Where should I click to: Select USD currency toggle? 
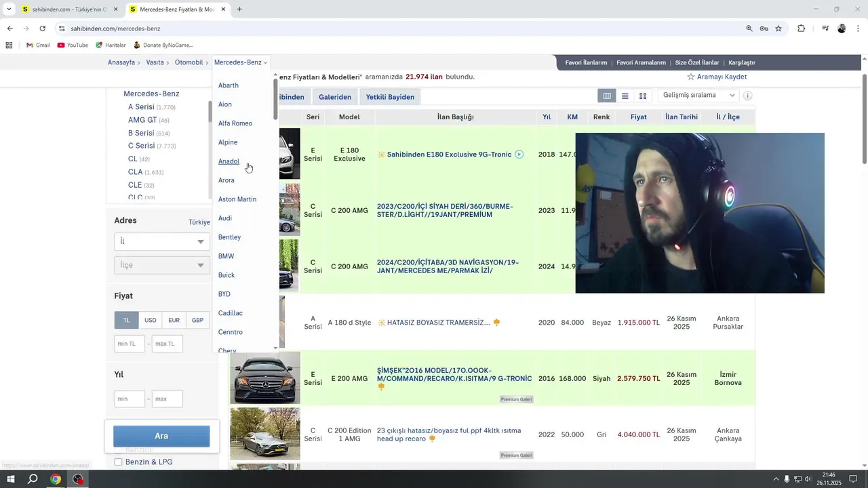pos(151,320)
